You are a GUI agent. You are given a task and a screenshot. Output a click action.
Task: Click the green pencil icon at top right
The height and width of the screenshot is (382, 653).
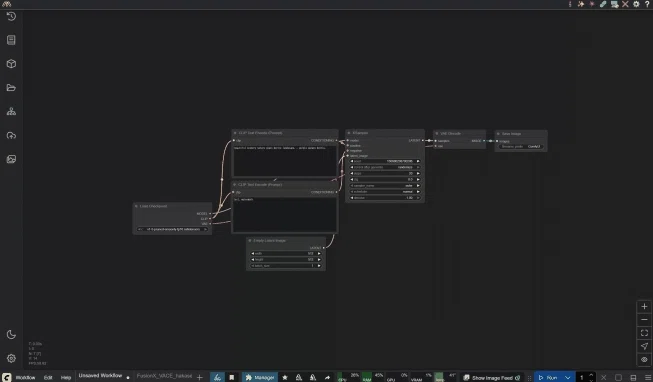[x=603, y=4]
